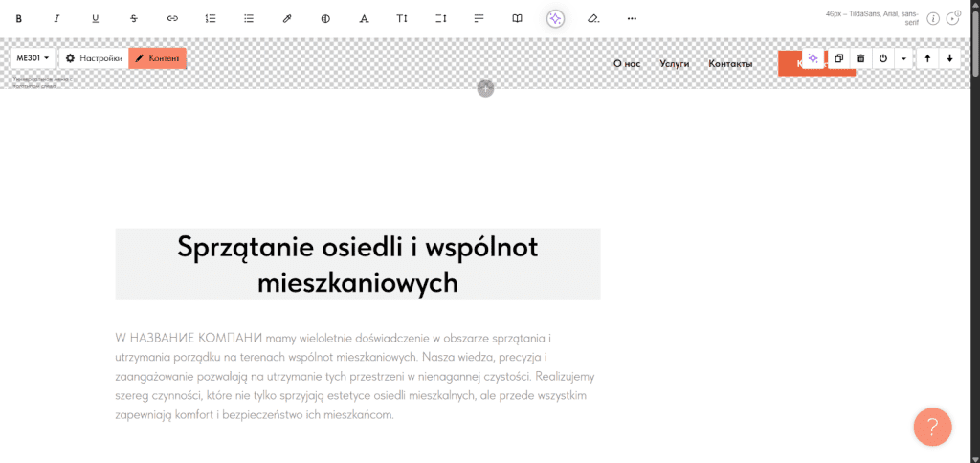Clear formatting with the eraser icon
Screen dimensions: 980x463
click(593, 19)
